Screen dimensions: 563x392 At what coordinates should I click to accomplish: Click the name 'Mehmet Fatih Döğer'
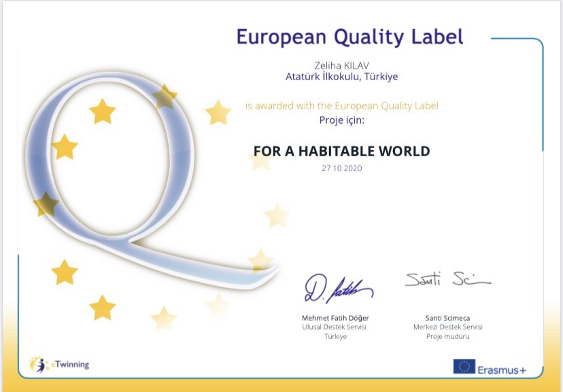point(335,318)
